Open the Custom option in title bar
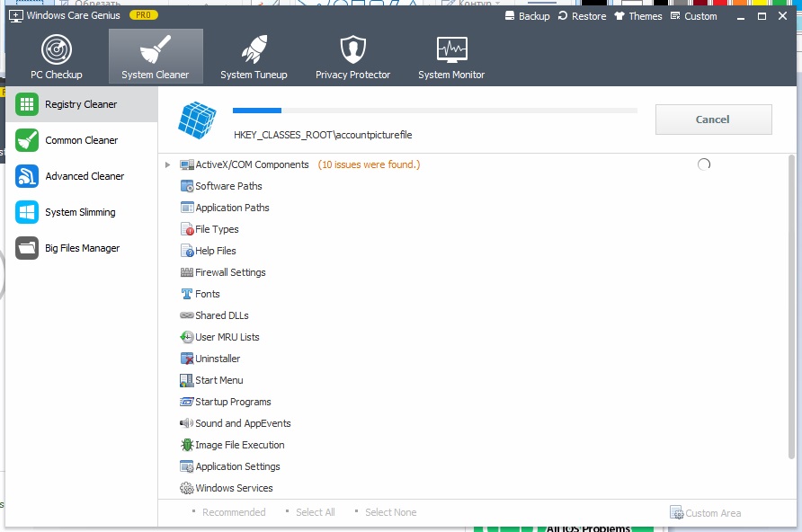Viewport: 802px width, 532px height. 693,16
